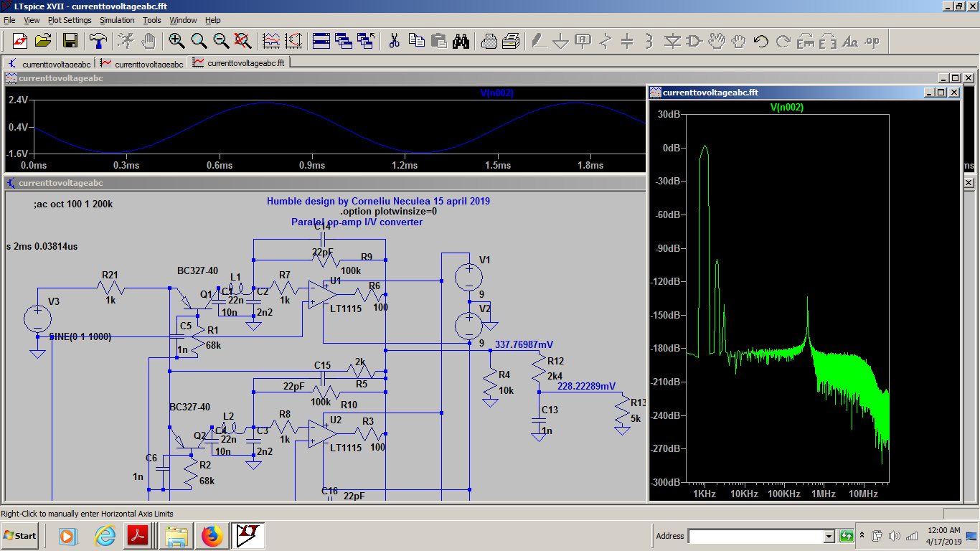
Task: Switch to the currenttovoltageabc.fft tab
Action: [x=239, y=62]
